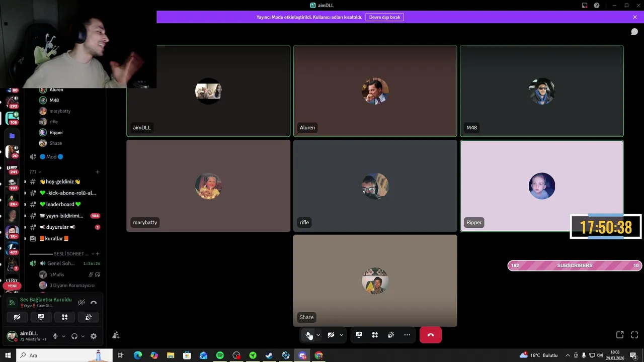Viewport: 644px width, 362px height.
Task: Mute microphone in bottom user panel
Action: 55,336
